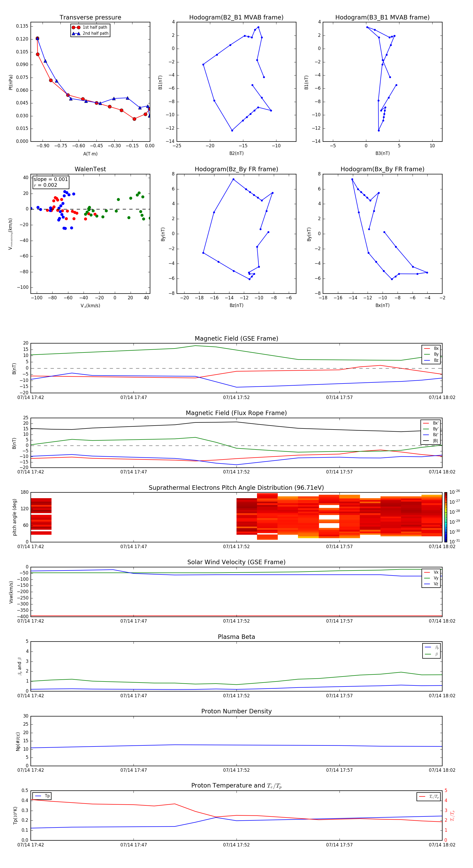Select the β legend entry below βp
Screen dimensions: 473x868
431,654
